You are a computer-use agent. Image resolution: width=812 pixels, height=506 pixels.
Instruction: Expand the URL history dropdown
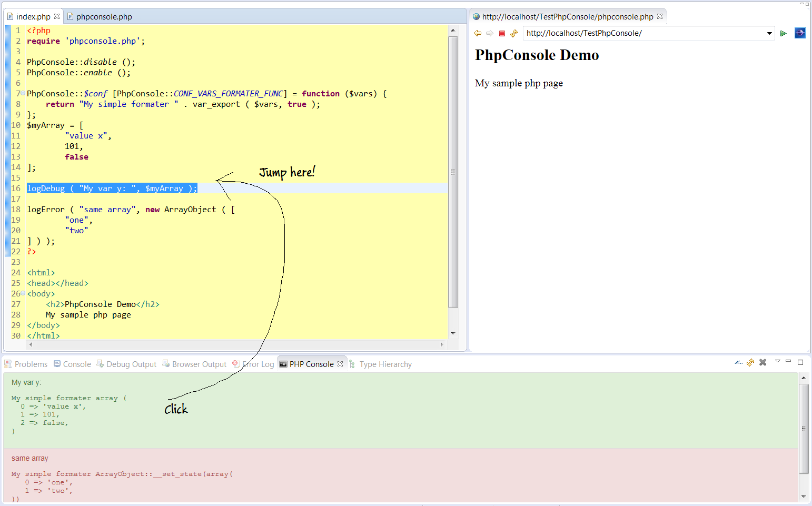point(769,33)
